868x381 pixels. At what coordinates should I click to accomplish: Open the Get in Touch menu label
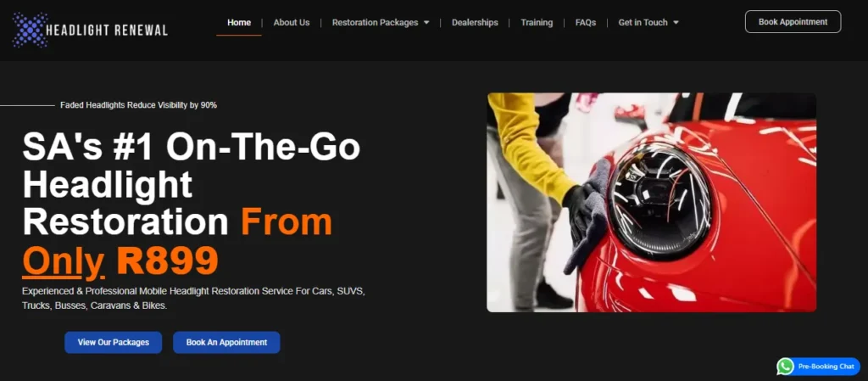tap(643, 23)
